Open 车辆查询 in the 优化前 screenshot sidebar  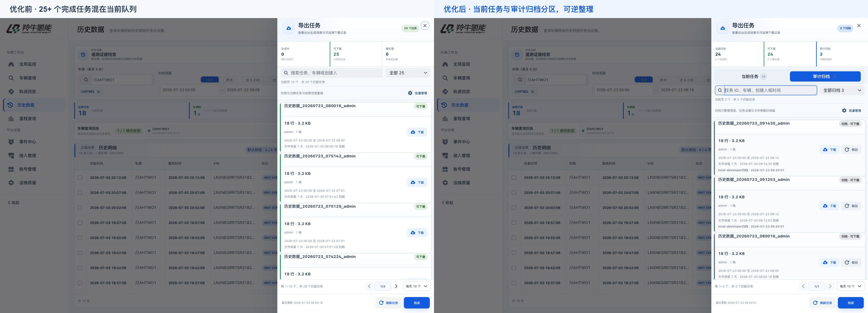(x=34, y=78)
